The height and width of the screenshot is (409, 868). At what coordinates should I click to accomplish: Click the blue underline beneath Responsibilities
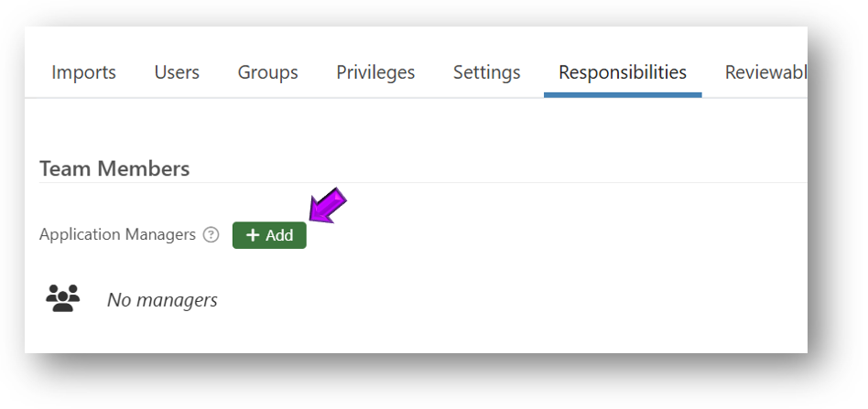point(623,94)
